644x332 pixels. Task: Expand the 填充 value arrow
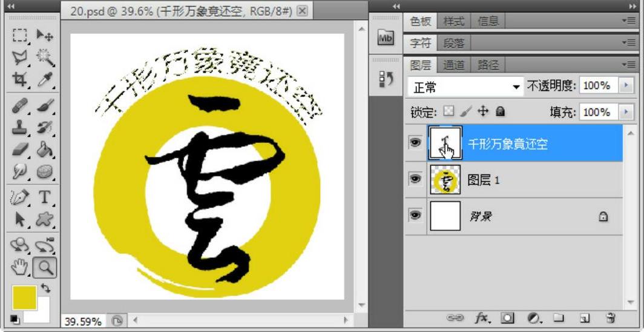pyautogui.click(x=625, y=112)
